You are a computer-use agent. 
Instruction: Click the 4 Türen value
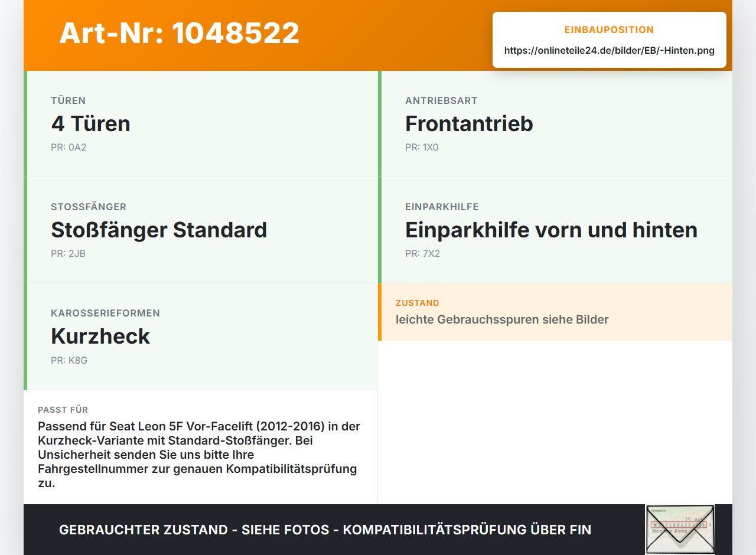(90, 123)
